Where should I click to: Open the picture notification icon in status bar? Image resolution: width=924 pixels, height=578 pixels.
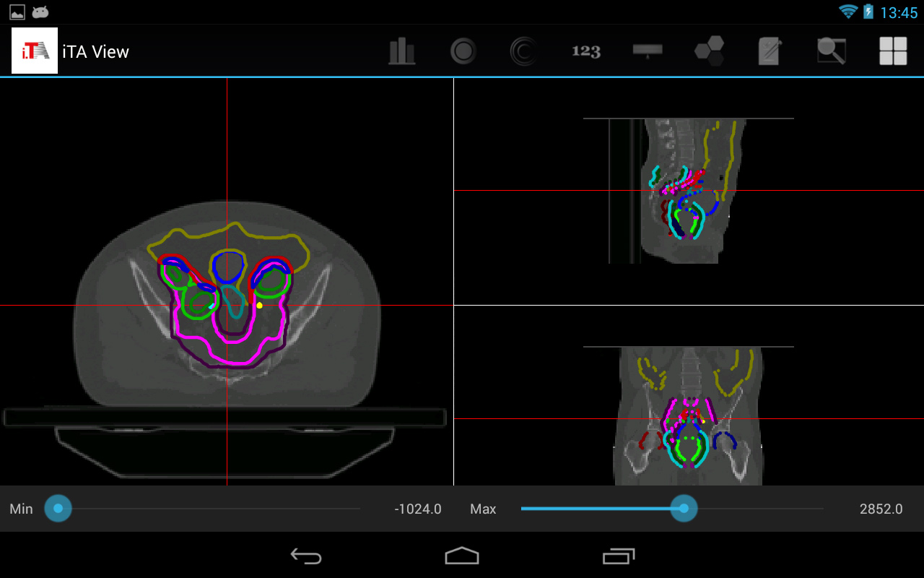coord(17,12)
